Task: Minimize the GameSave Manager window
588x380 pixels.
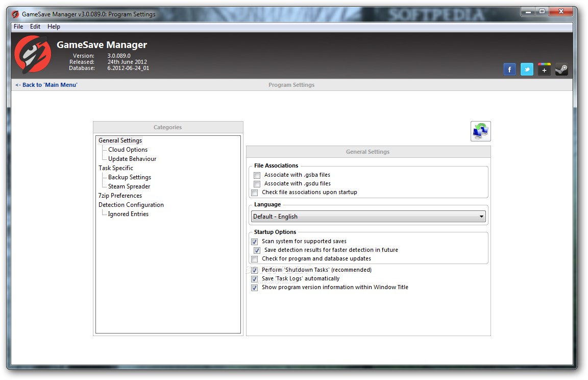Action: pyautogui.click(x=528, y=12)
